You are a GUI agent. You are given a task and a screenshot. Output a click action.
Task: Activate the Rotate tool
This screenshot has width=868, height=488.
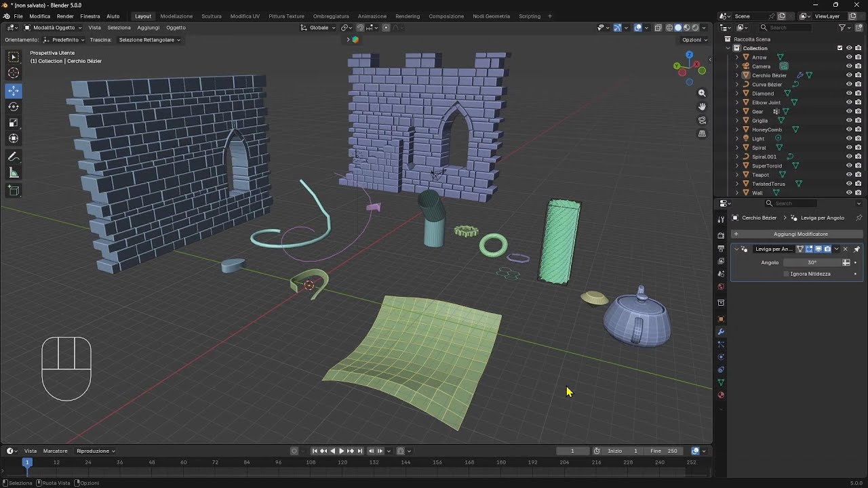click(x=14, y=106)
